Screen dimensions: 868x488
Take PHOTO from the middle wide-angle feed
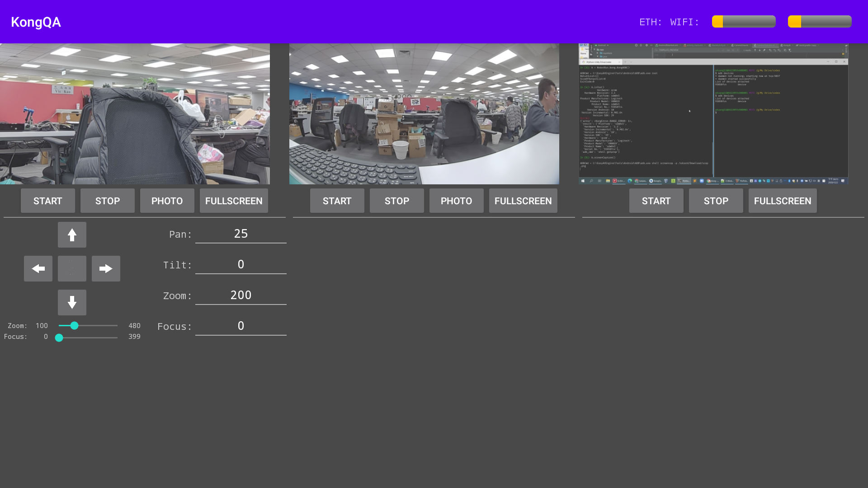[x=457, y=201]
